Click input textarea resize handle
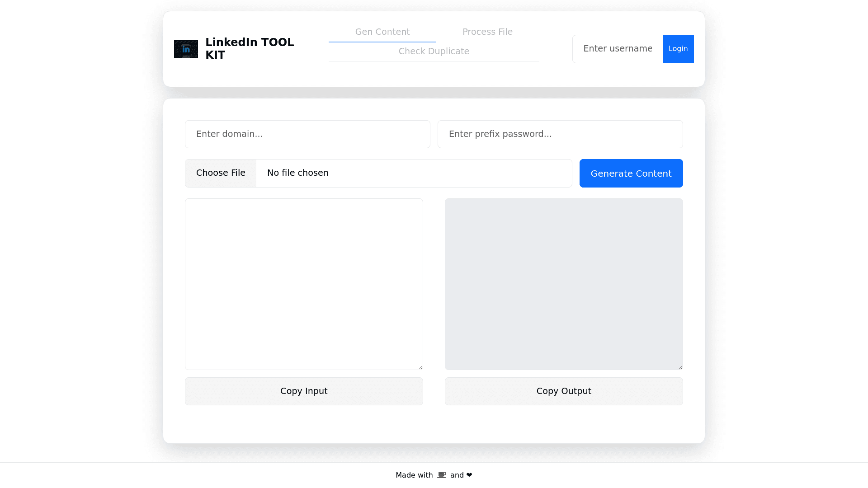 coord(420,367)
